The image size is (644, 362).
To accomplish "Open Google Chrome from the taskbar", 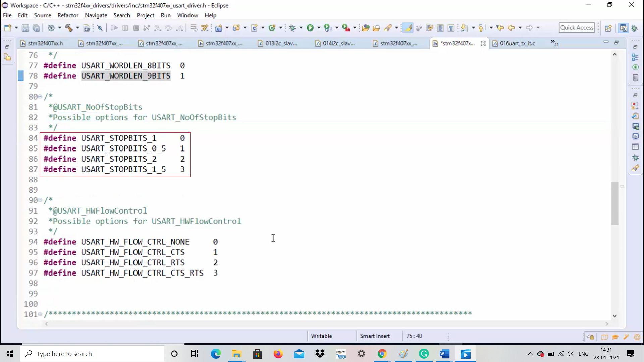I will tap(382, 354).
